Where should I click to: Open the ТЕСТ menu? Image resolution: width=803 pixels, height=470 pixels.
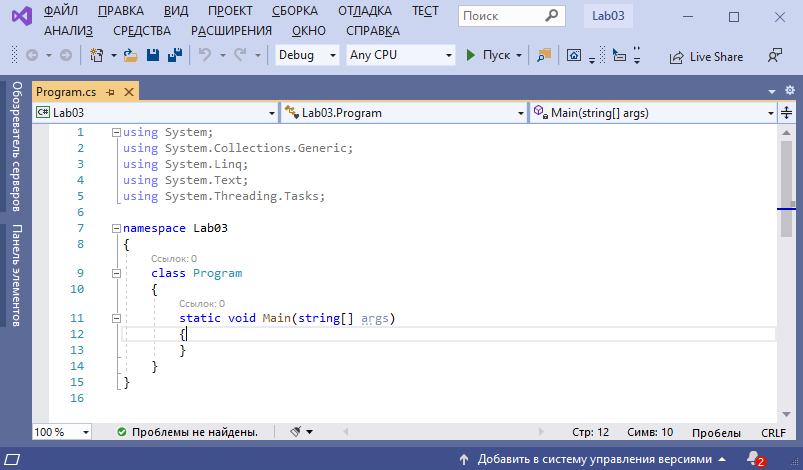[425, 11]
